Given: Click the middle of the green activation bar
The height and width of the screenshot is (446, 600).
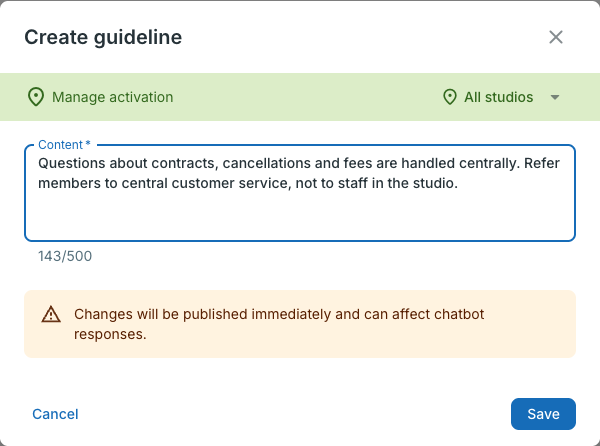Looking at the screenshot, I should click(300, 97).
